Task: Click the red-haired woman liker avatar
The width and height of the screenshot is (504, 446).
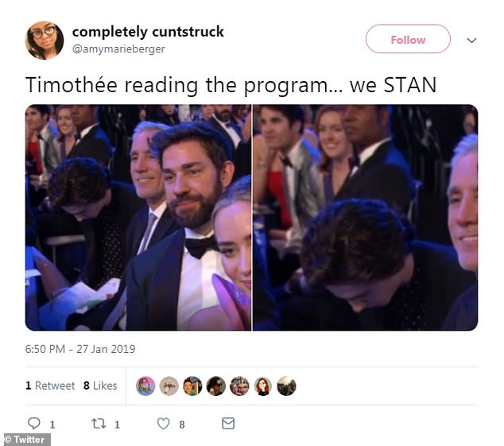Action: coord(263,386)
